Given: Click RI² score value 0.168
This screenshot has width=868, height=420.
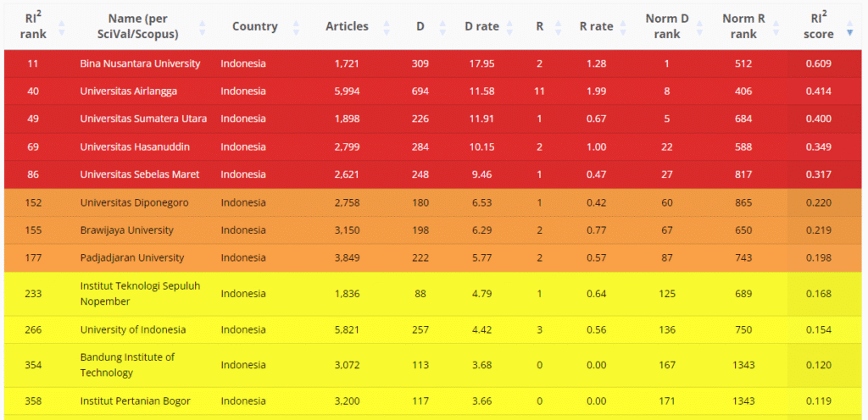Looking at the screenshot, I should [818, 294].
